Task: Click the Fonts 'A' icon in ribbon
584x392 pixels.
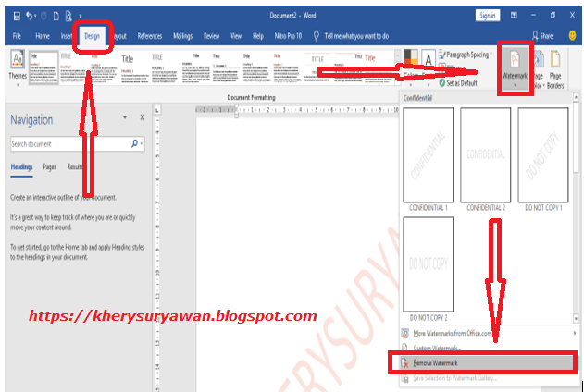Action: pyautogui.click(x=429, y=59)
